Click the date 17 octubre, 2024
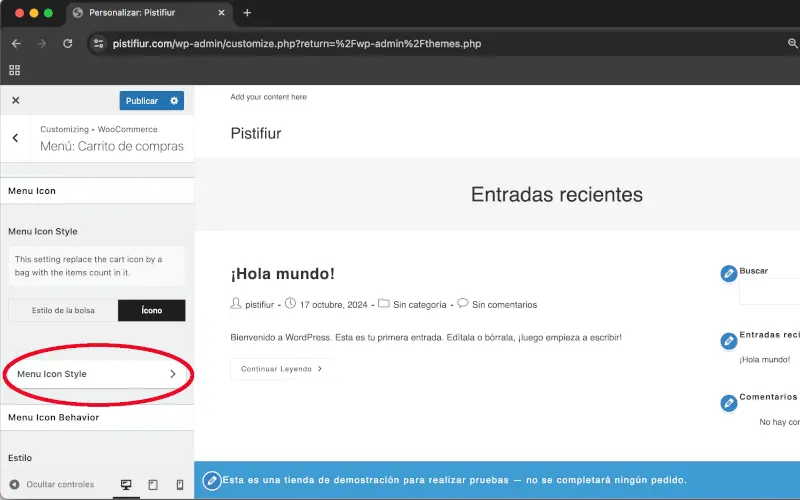The width and height of the screenshot is (800, 500). [333, 305]
